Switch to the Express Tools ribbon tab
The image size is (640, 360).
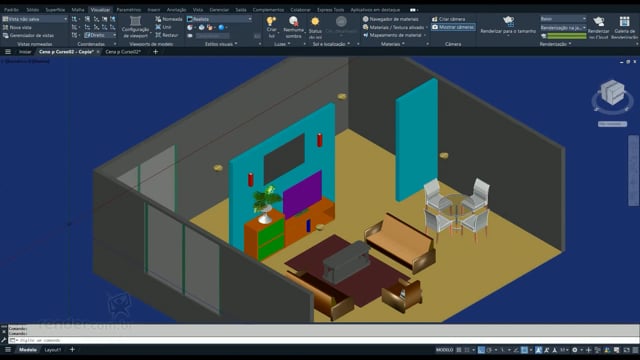tap(330, 9)
